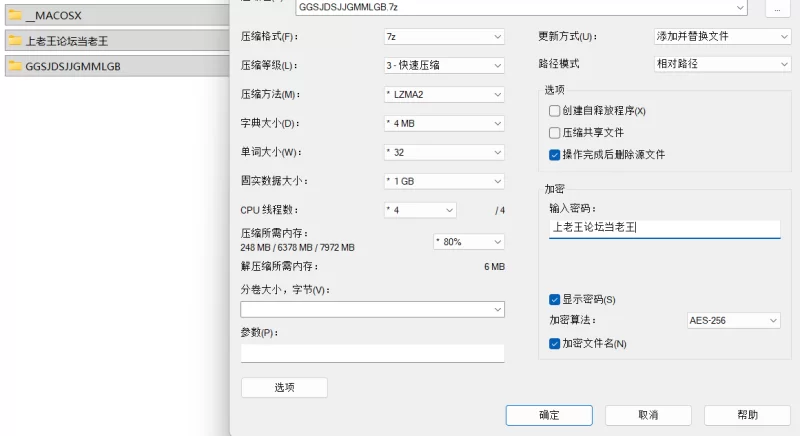
Task: Open the 单词大小 32 dropdown
Action: tap(444, 152)
